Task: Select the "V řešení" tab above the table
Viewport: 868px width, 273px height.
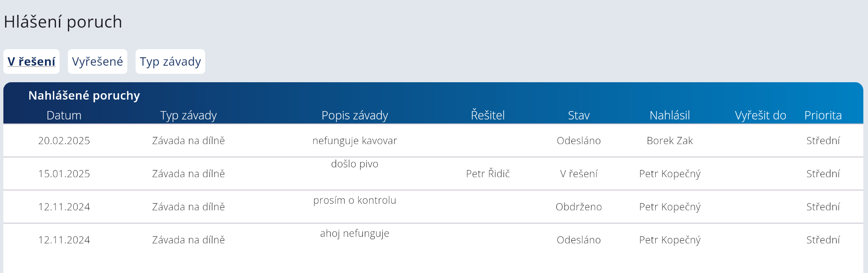Action: (31, 61)
